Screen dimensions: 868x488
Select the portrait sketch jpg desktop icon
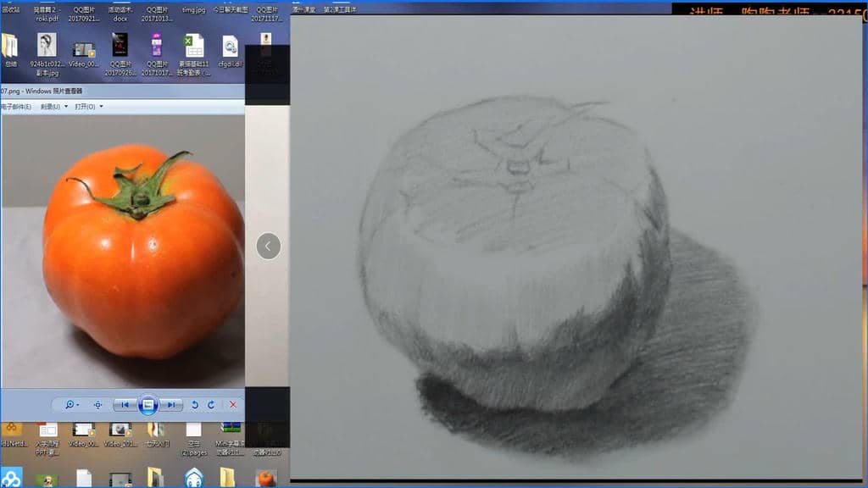pos(47,47)
